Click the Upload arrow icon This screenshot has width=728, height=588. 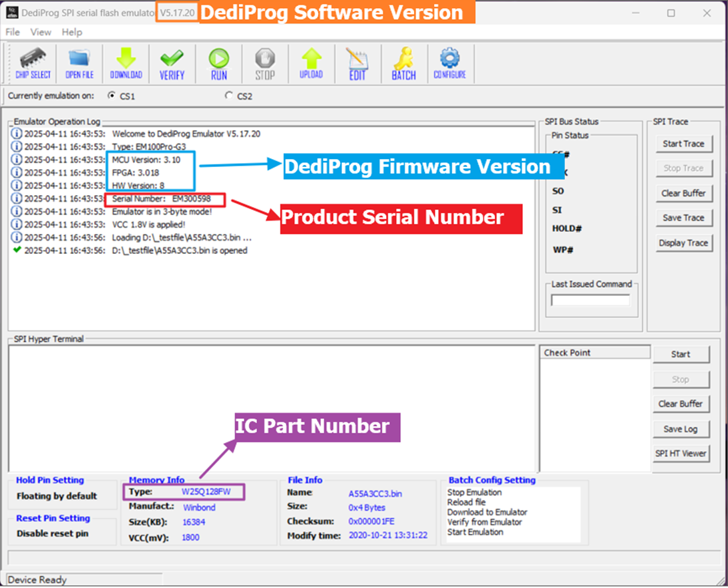(311, 63)
